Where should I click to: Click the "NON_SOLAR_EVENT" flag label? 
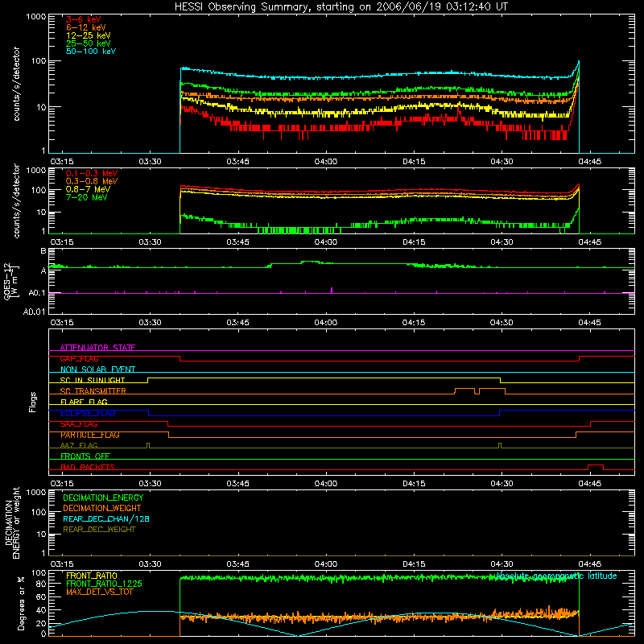pos(97,369)
